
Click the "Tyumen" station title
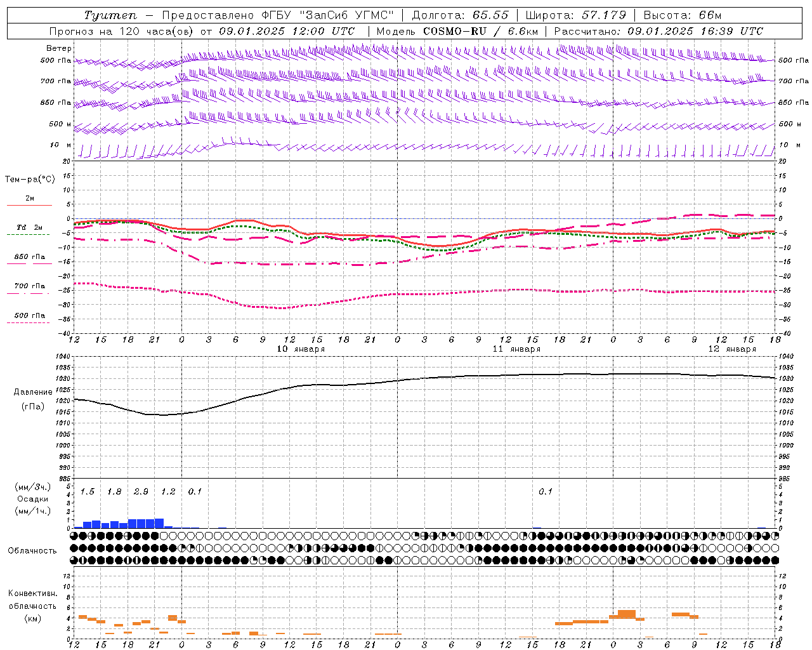[x=110, y=15]
